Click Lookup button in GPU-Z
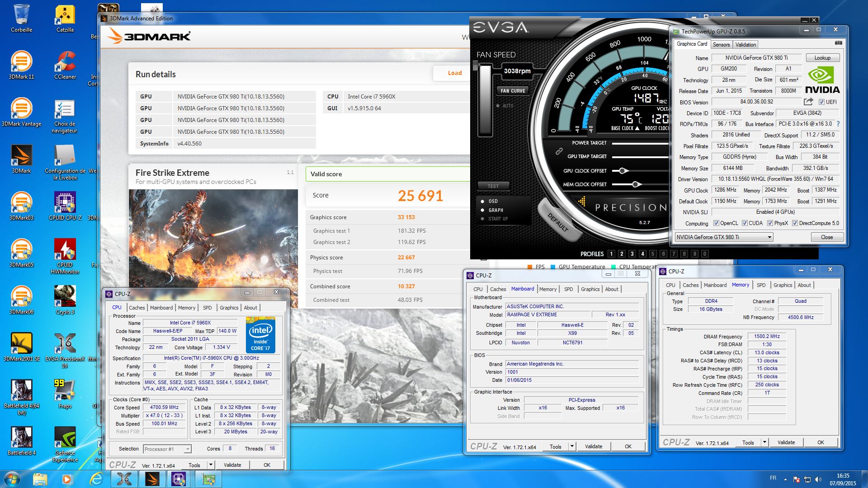This screenshot has height=488, width=868. point(822,58)
